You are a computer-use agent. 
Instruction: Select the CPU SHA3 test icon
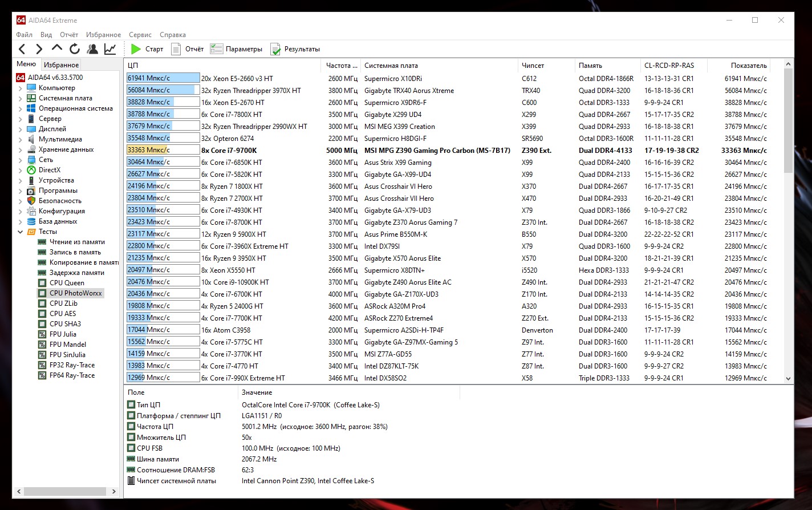point(42,324)
